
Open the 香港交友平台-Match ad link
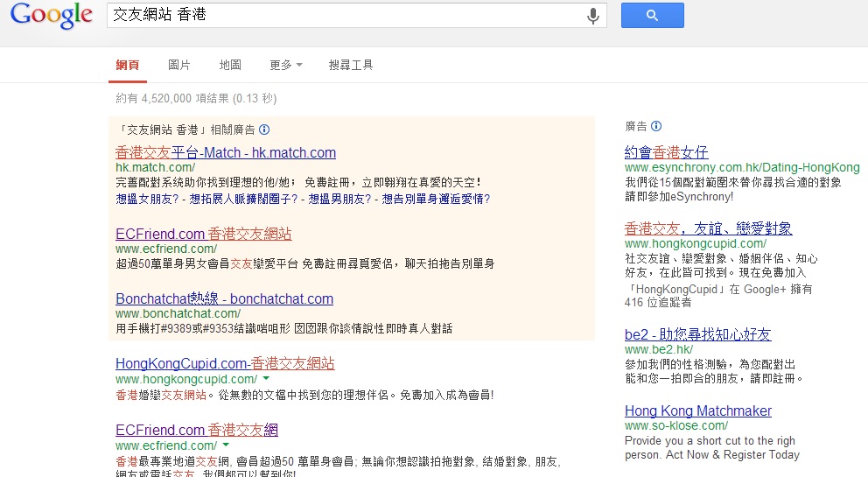(226, 152)
